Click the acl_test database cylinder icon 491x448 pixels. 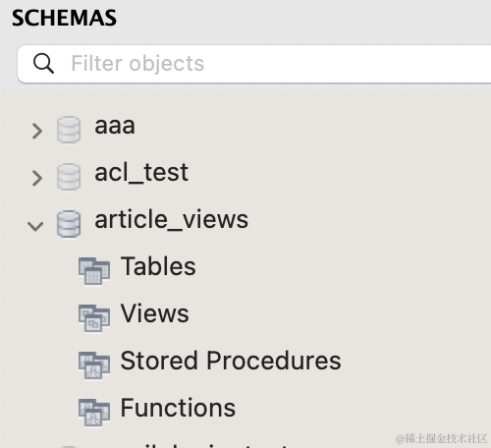(x=69, y=177)
